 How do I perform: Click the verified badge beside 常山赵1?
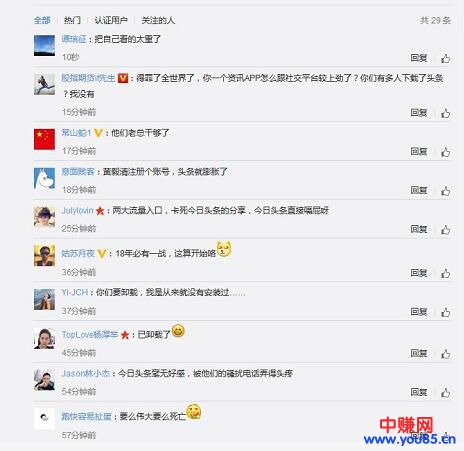point(98,133)
